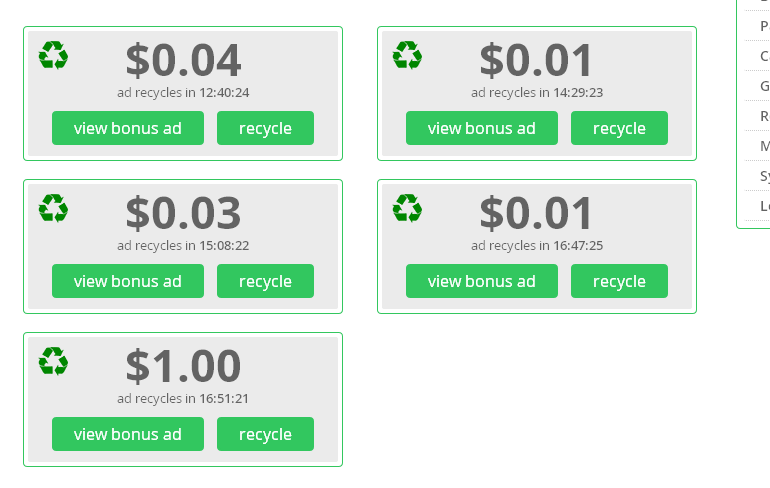This screenshot has width=770, height=488.
Task: Click the 12:40:24 recycle countdown timer
Action: click(x=224, y=93)
